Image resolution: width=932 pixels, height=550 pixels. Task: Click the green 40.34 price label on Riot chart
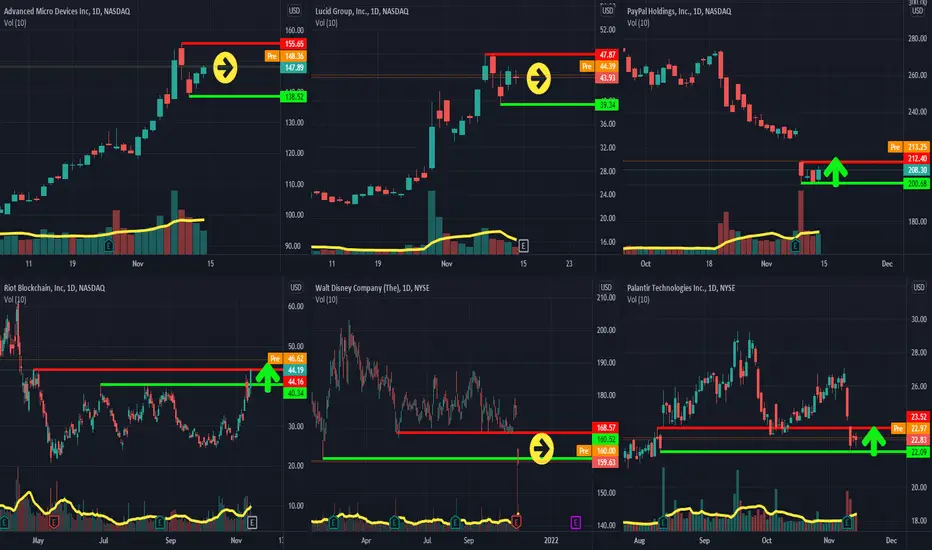pos(295,393)
